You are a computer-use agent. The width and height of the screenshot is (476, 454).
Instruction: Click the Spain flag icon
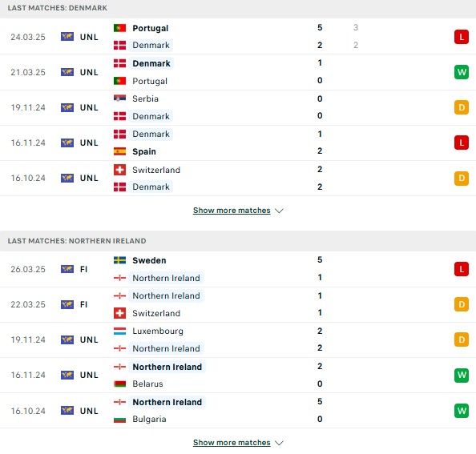[x=119, y=151]
